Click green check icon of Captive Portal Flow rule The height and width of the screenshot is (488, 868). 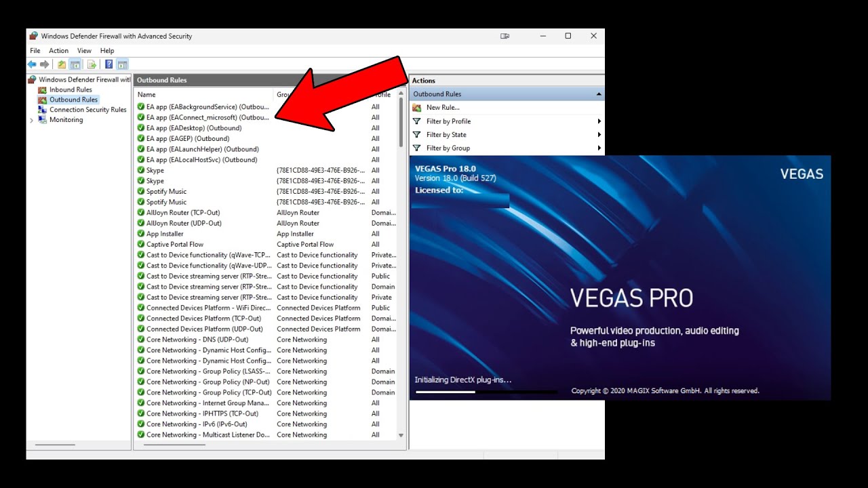(x=141, y=245)
